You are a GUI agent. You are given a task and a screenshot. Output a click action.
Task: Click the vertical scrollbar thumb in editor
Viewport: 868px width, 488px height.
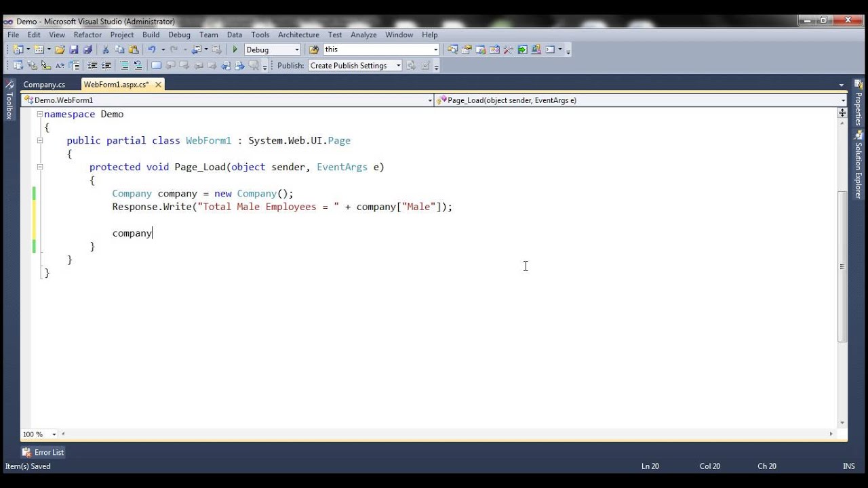842,266
